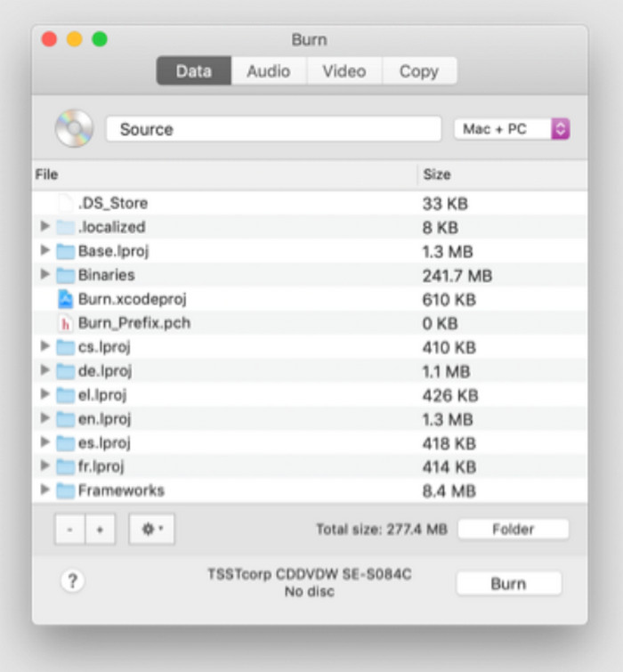623x672 pixels.
Task: Select the Binaries folder name
Action: 107,275
